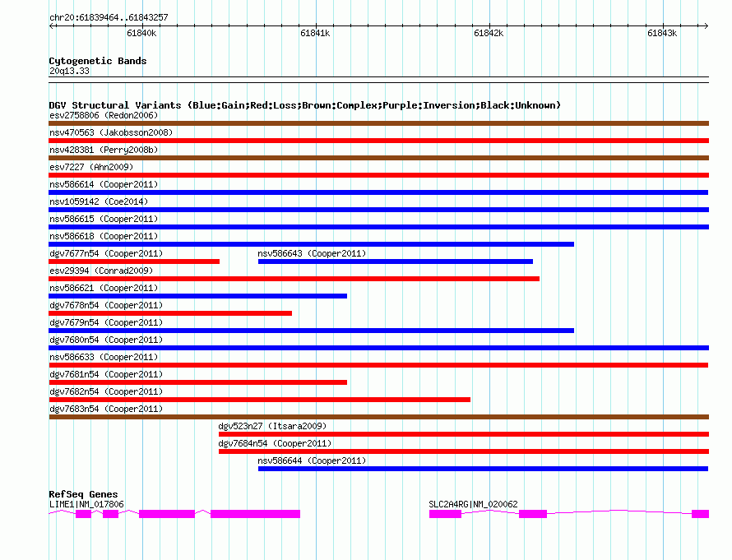
Task: Select the blue nsv586614 gain bar
Action: coord(378,192)
